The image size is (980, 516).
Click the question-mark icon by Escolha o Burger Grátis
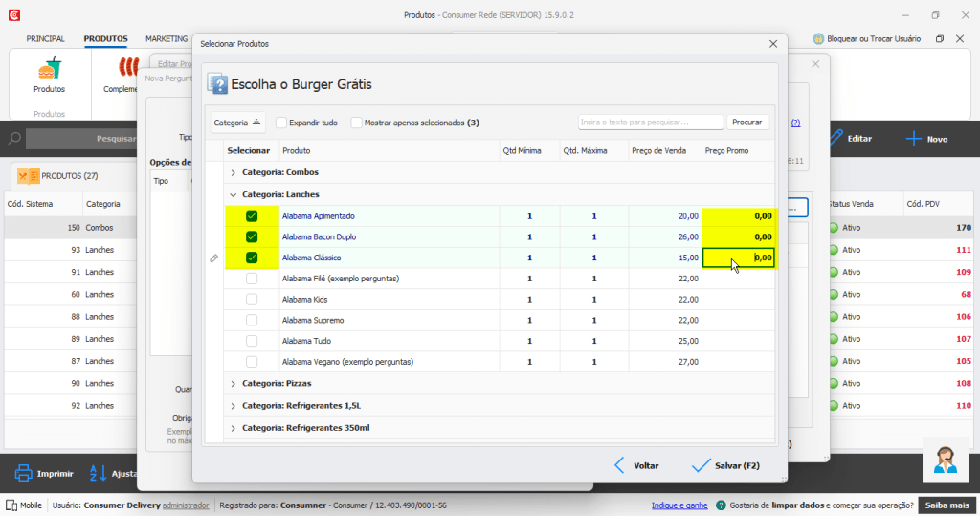coord(217,84)
